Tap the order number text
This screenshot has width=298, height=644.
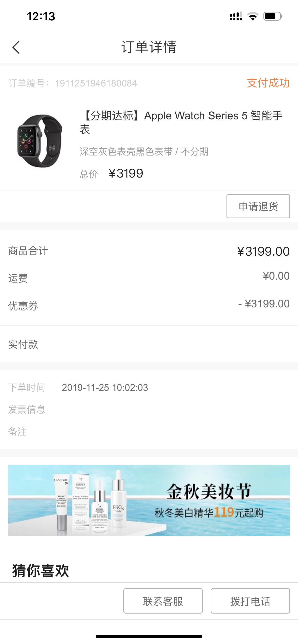pyautogui.click(x=73, y=83)
